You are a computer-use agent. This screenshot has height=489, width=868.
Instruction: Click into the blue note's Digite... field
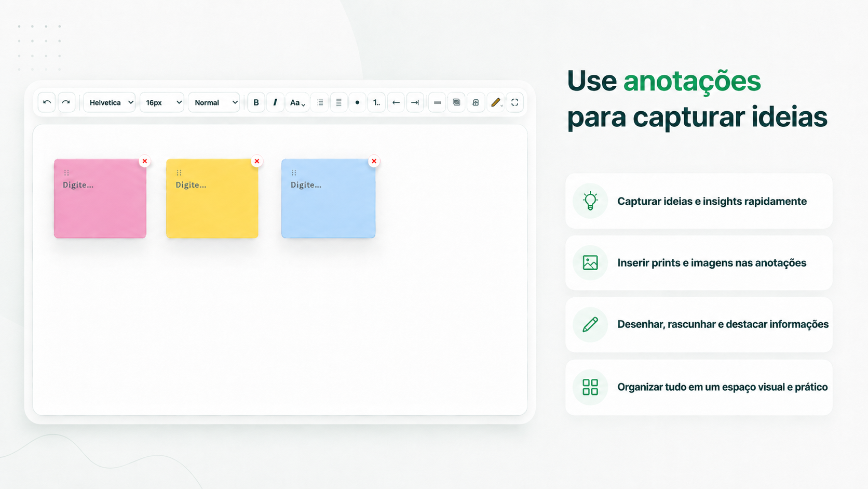coord(306,184)
